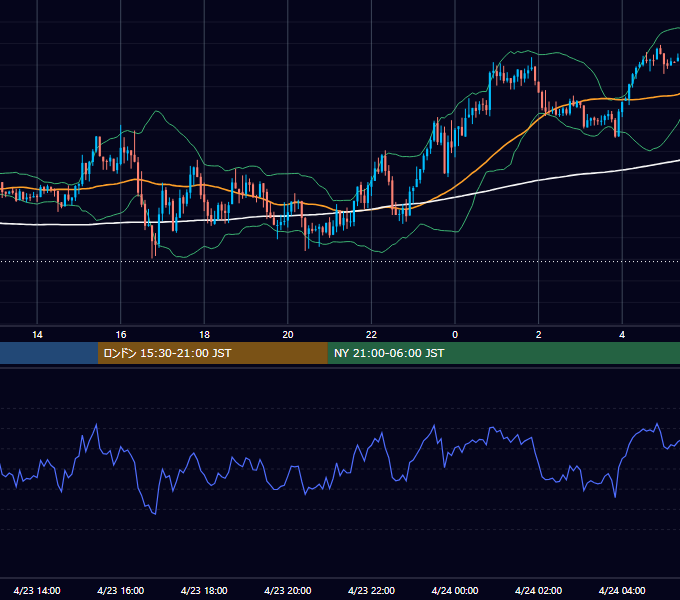Select the ロンドン 15:30-21:00 JST session bar
680x600 pixels.
212,353
